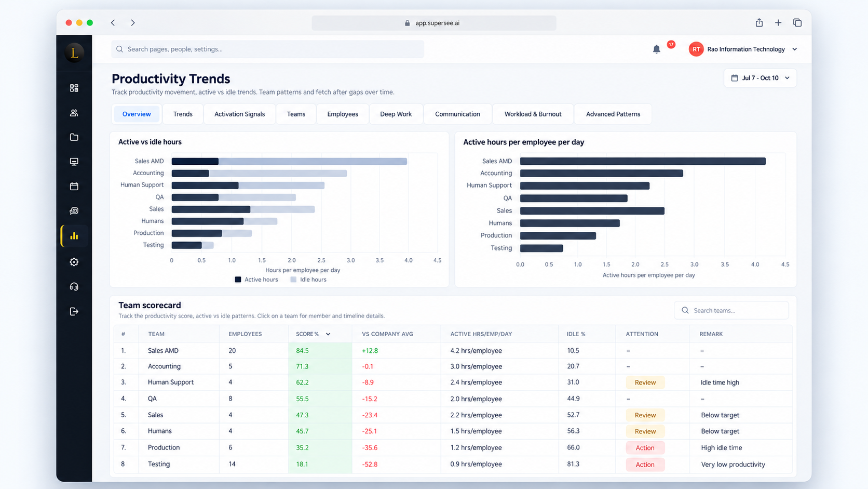The width and height of the screenshot is (868, 489).
Task: Toggle the Active hours legend swatch
Action: point(238,280)
